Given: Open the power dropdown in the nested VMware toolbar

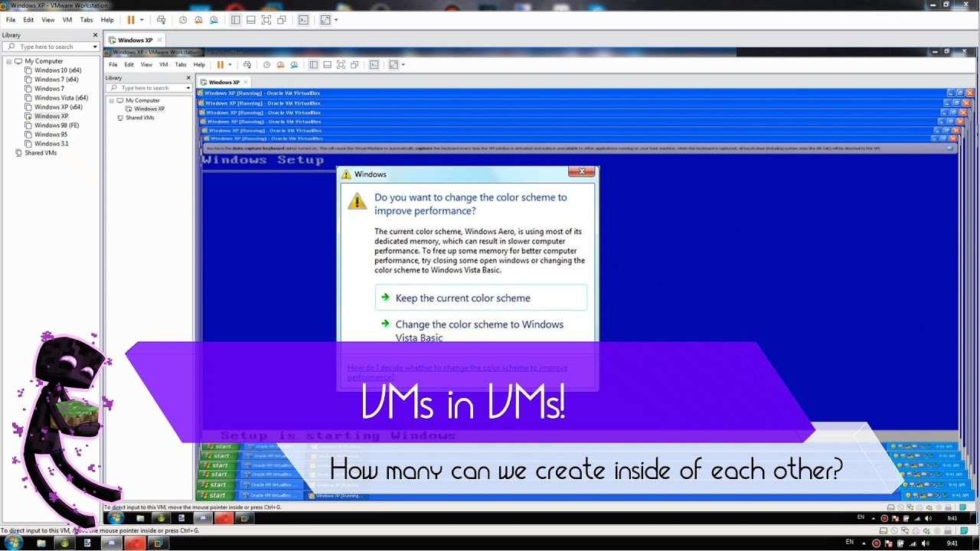Looking at the screenshot, I should click(230, 65).
